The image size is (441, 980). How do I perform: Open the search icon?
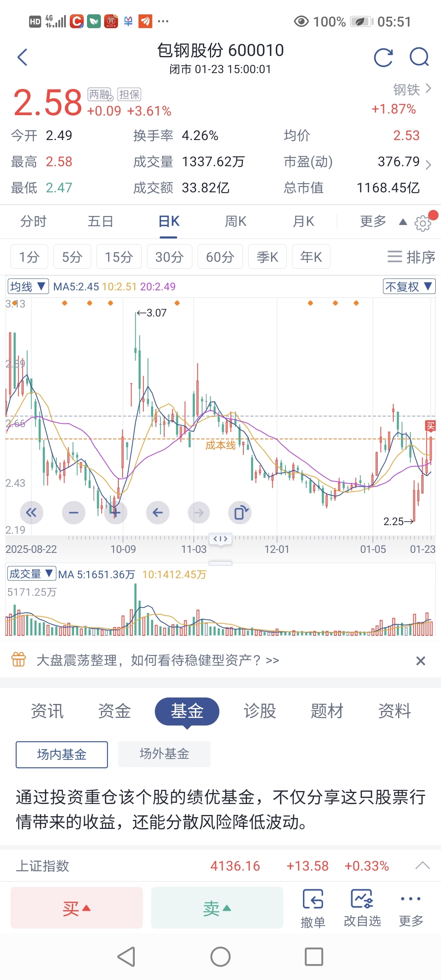pos(419,57)
